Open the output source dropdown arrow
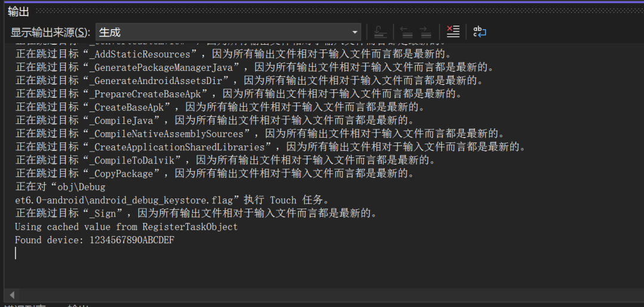The height and width of the screenshot is (307, 644). [355, 32]
